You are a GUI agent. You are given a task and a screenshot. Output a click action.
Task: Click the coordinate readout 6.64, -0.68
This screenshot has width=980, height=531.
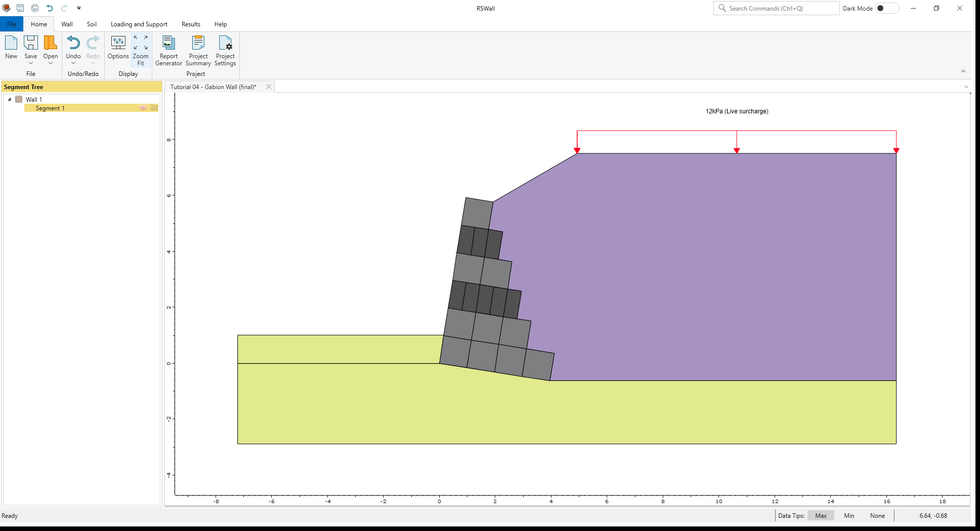click(933, 515)
